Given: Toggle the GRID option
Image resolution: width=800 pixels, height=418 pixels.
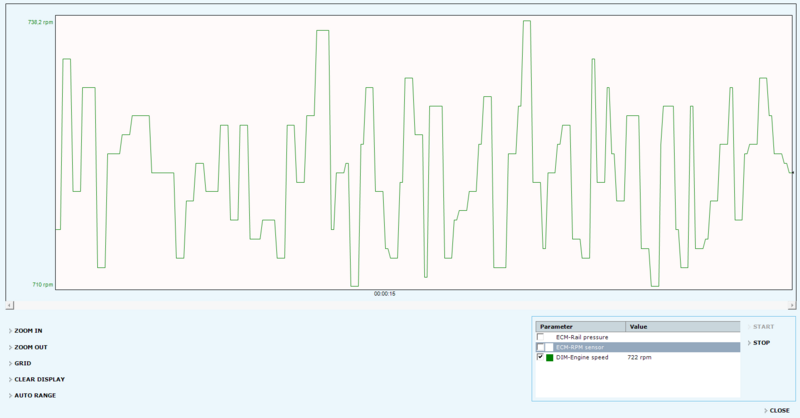Looking at the screenshot, I should pyautogui.click(x=22, y=363).
